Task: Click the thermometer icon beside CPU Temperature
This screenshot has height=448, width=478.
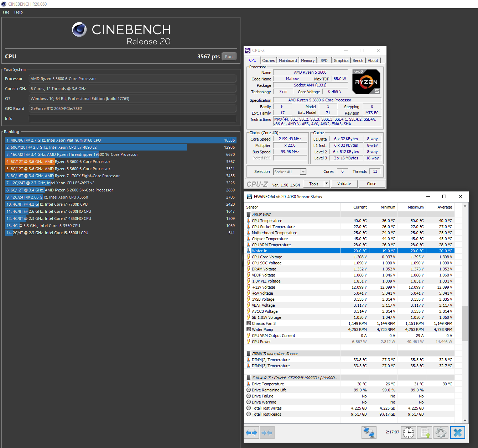Action: [x=249, y=220]
